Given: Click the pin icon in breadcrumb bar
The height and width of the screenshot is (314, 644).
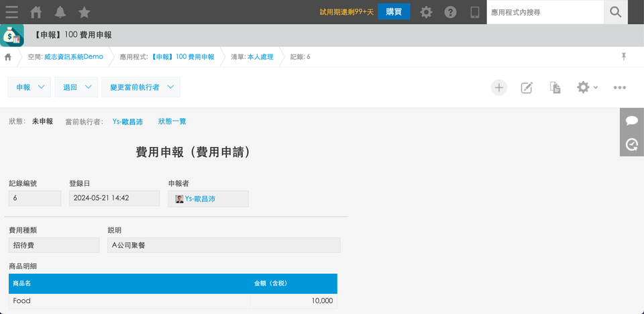Looking at the screenshot, I should point(624,57).
